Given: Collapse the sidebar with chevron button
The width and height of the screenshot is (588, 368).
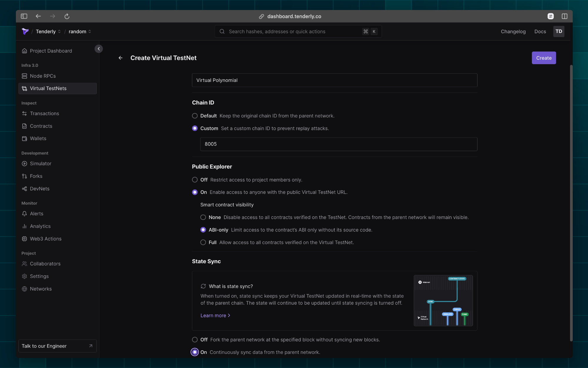Looking at the screenshot, I should [99, 49].
